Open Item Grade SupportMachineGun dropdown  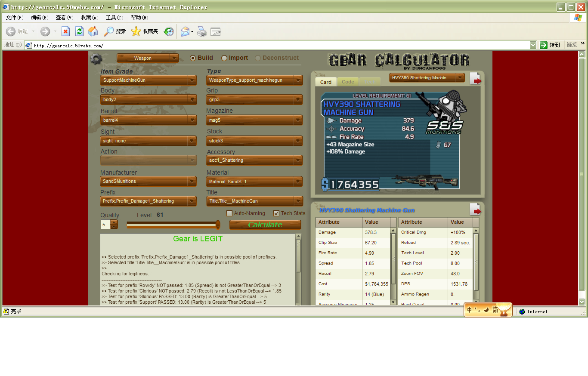149,80
